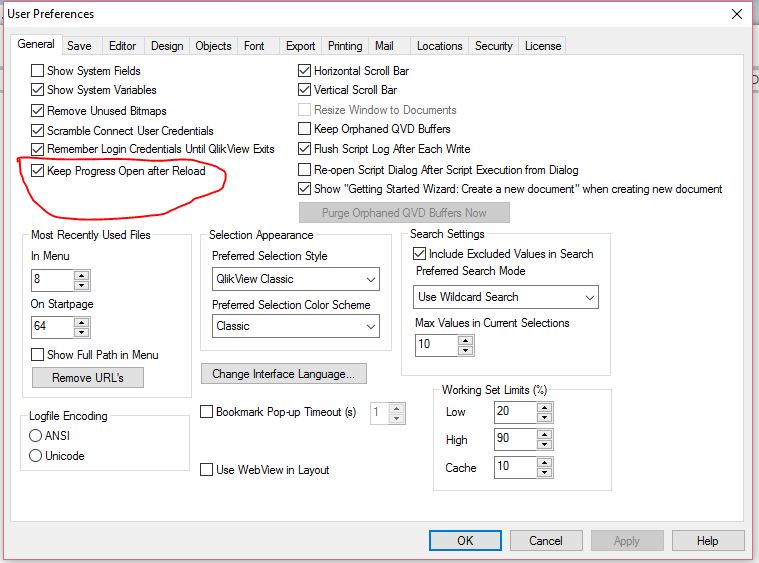
Task: Close the User Preferences window
Action: pyautogui.click(x=737, y=14)
